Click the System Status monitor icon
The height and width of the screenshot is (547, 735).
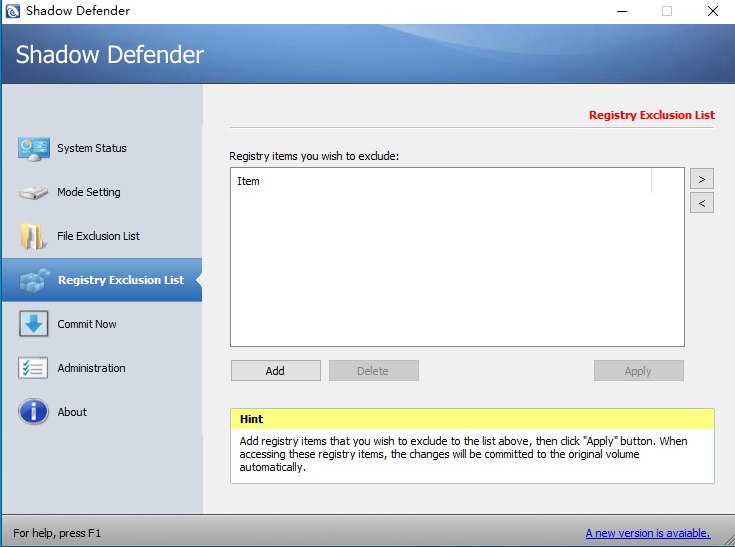(34, 149)
